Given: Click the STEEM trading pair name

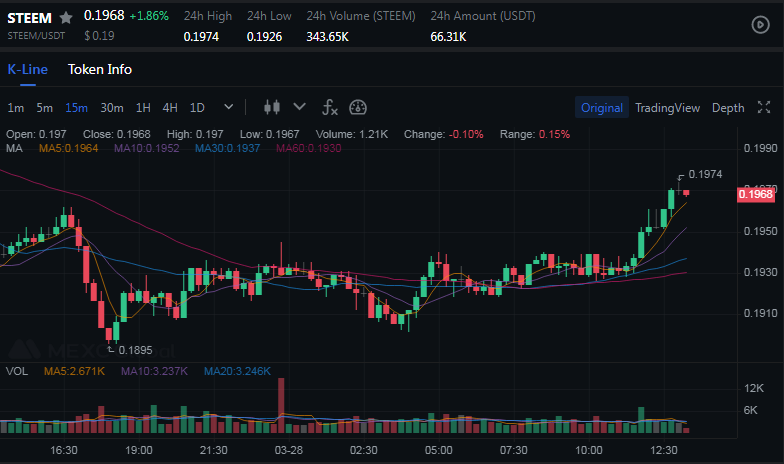Looking at the screenshot, I should tap(29, 17).
